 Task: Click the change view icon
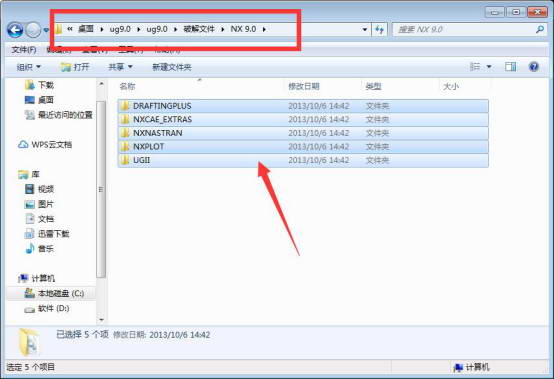(x=475, y=66)
